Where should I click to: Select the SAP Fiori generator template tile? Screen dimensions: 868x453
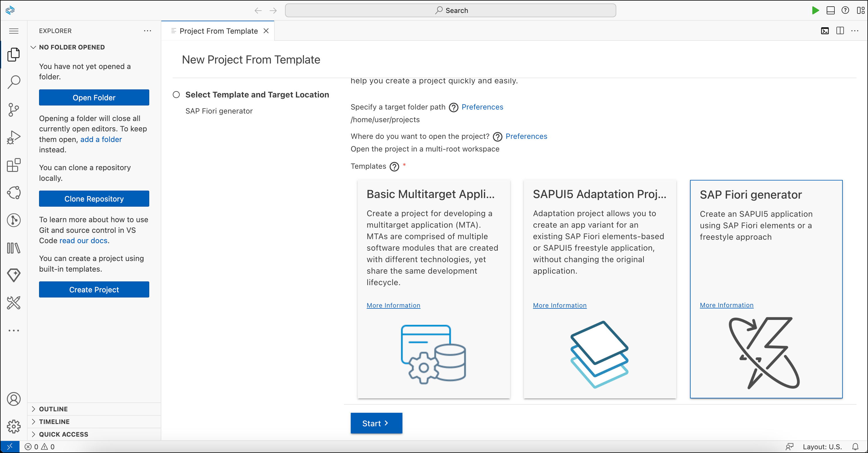(766, 236)
